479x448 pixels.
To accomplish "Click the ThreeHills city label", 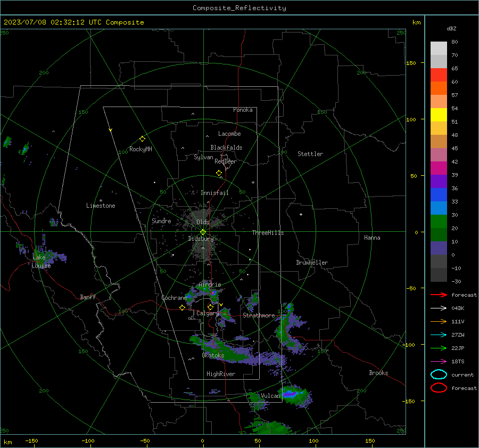I will coord(268,233).
